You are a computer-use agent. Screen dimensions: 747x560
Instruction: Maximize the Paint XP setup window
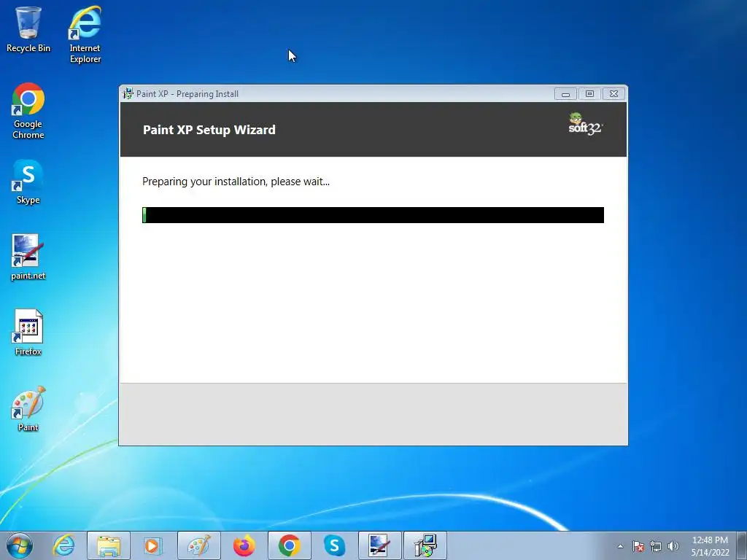(589, 94)
